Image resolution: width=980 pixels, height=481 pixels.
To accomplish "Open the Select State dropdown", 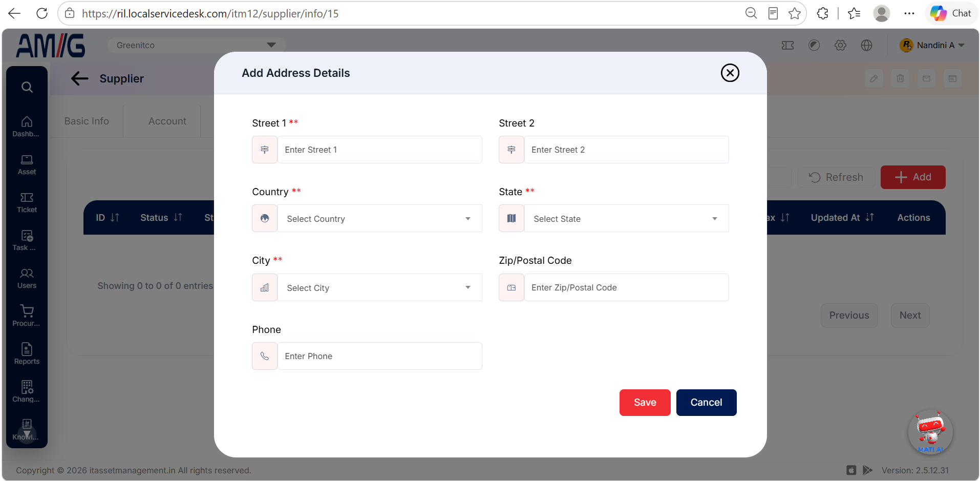I will point(626,218).
